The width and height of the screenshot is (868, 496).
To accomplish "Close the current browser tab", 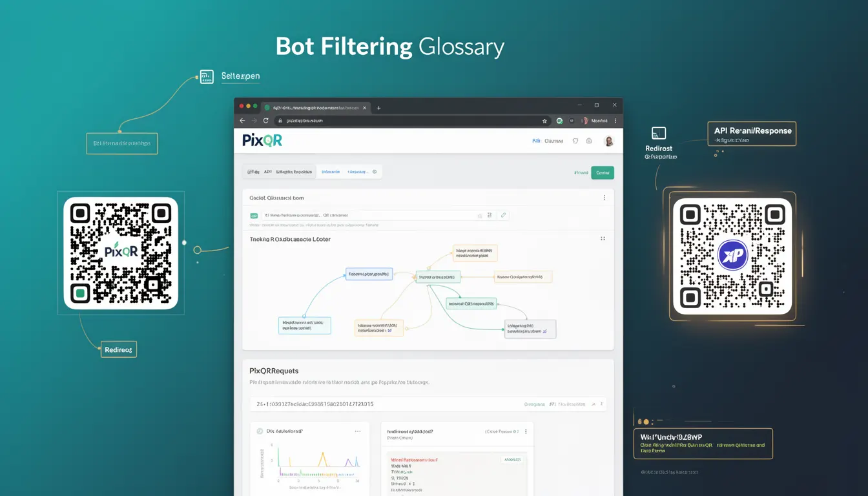I will click(x=365, y=108).
